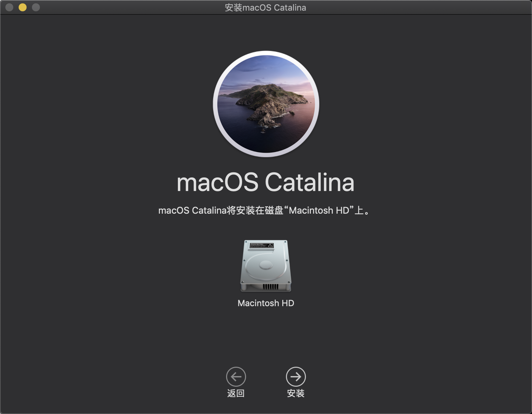The width and height of the screenshot is (532, 414).
Task: Click the quoted "Macintosh HD" in the description
Action: tap(319, 210)
